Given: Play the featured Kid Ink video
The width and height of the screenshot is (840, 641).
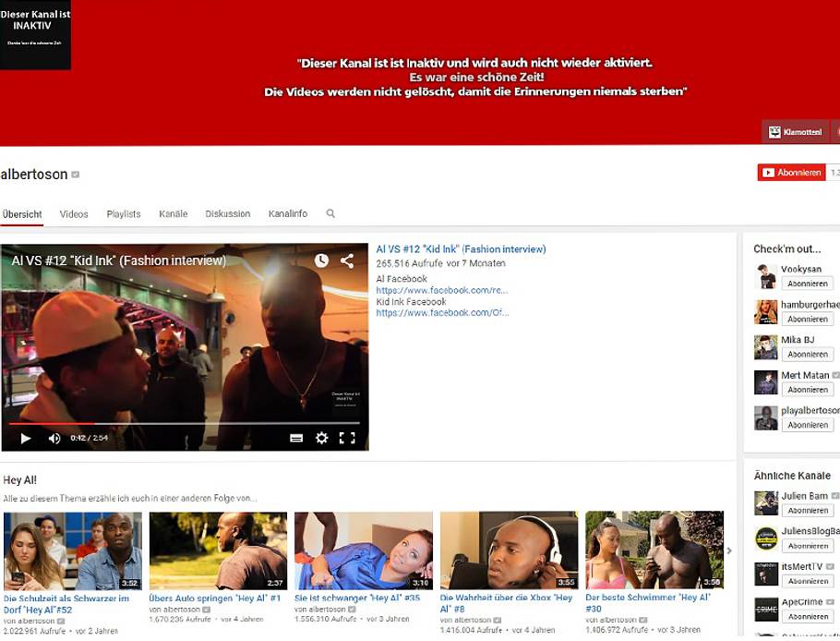Looking at the screenshot, I should tap(26, 438).
